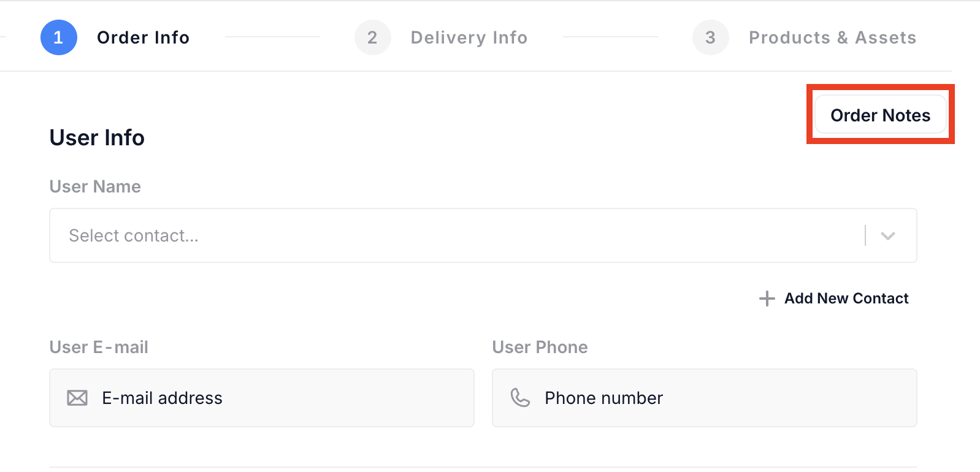
Task: Go to the Delivery Info step
Action: coord(469,37)
